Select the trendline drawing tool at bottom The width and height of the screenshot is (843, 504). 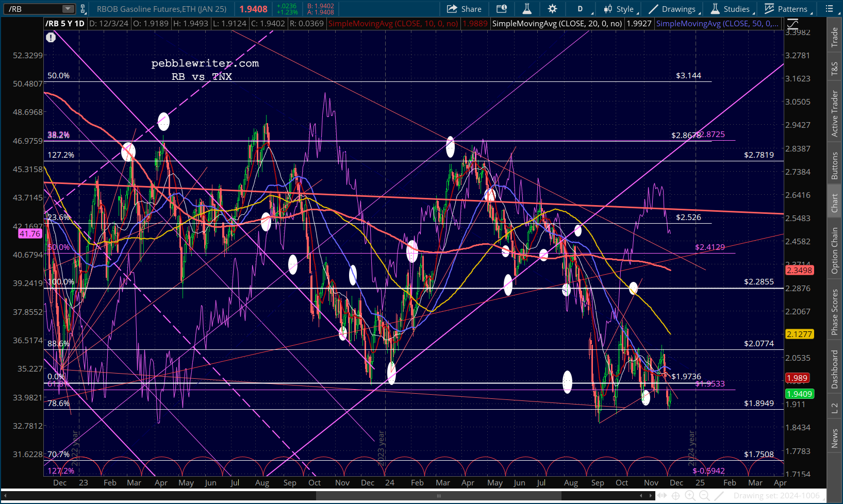tap(719, 496)
